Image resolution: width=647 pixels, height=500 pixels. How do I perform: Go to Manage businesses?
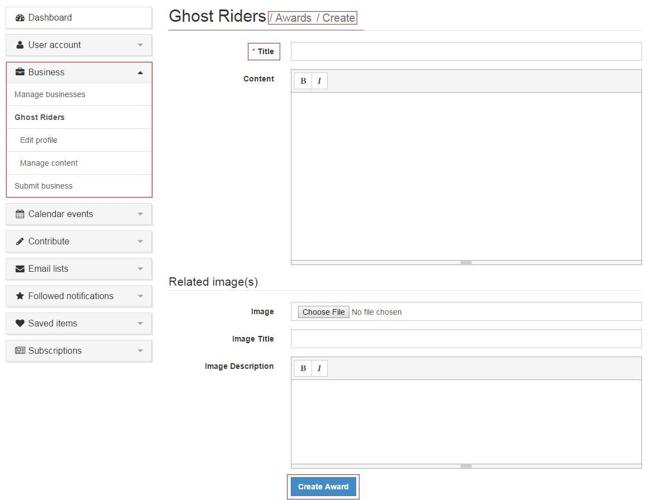[x=50, y=95]
